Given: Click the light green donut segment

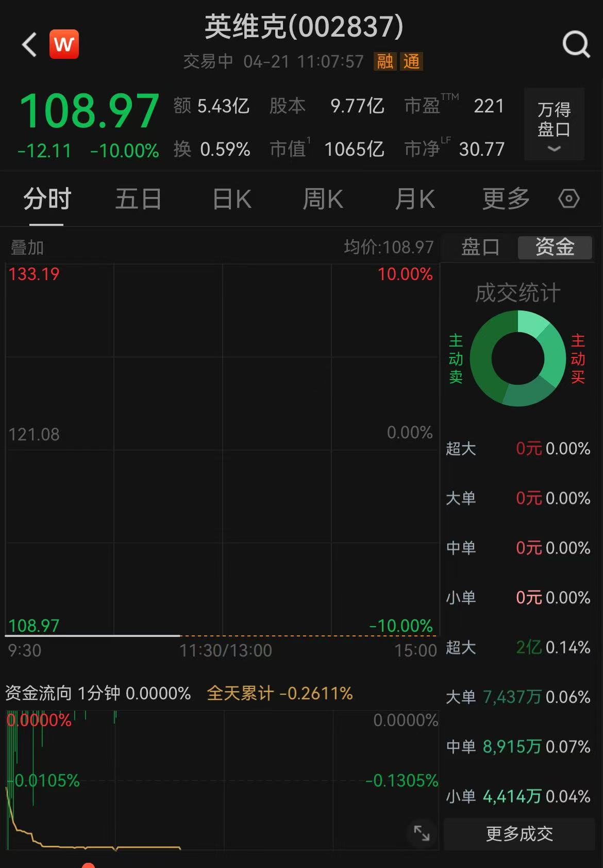Looking at the screenshot, I should pyautogui.click(x=532, y=322).
